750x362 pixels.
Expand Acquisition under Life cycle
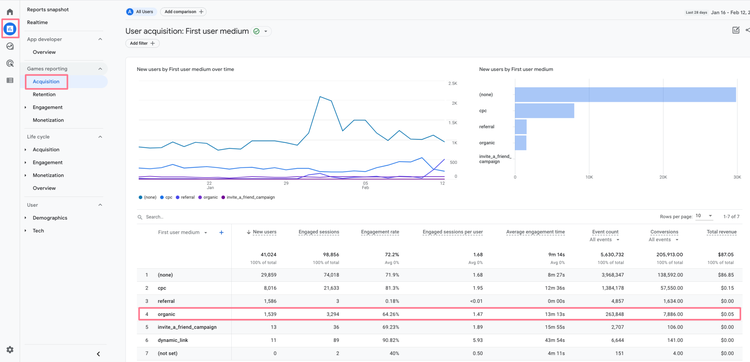click(26, 150)
